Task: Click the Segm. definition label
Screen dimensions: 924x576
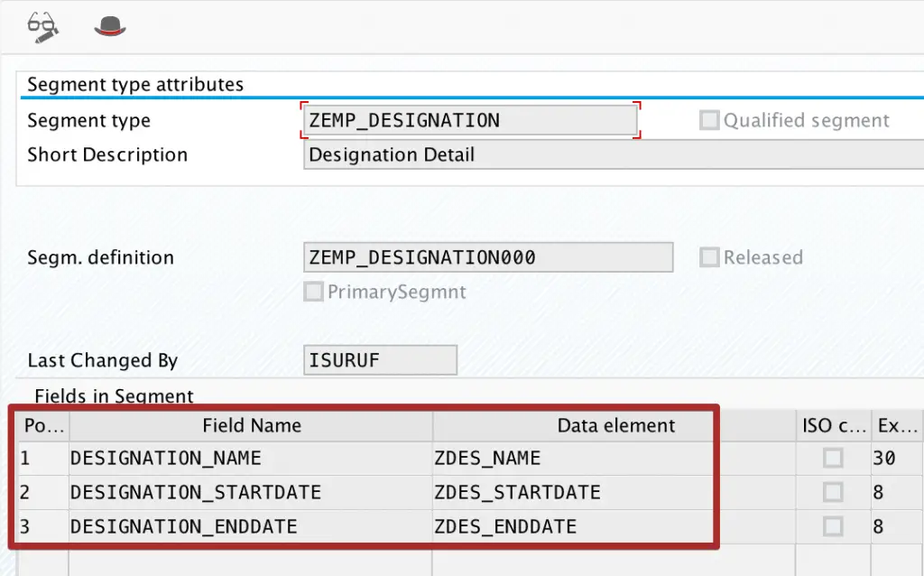Action: click(x=101, y=257)
